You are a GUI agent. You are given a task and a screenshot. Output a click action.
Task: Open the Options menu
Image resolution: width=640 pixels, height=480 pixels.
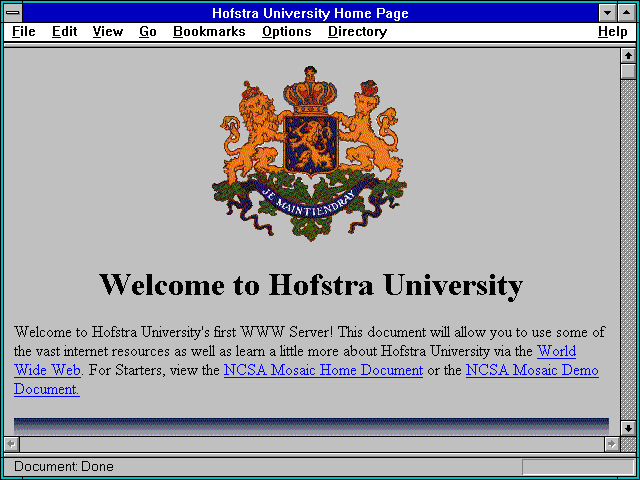point(287,32)
